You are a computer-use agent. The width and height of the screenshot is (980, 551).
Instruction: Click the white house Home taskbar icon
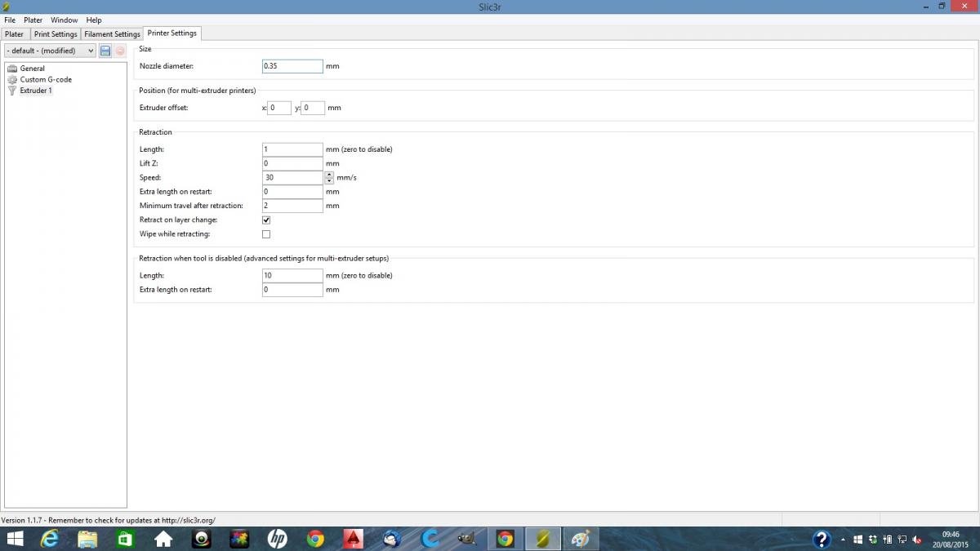163,539
